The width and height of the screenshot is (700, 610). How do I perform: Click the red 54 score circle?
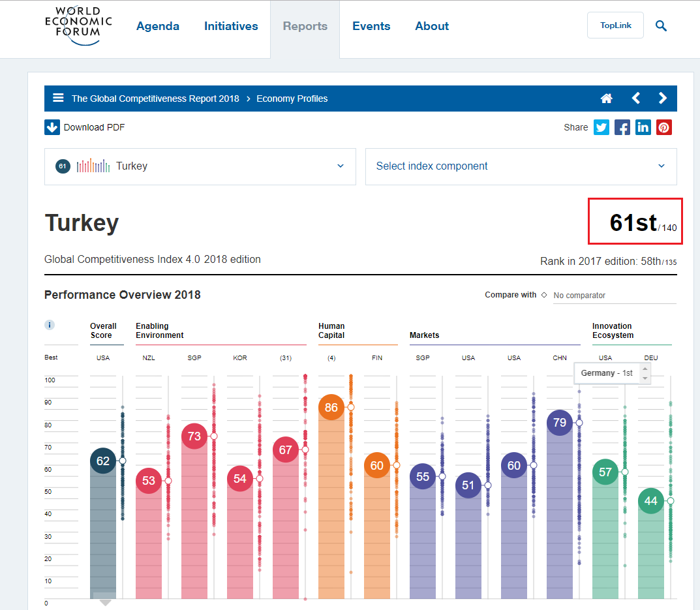tap(240, 479)
